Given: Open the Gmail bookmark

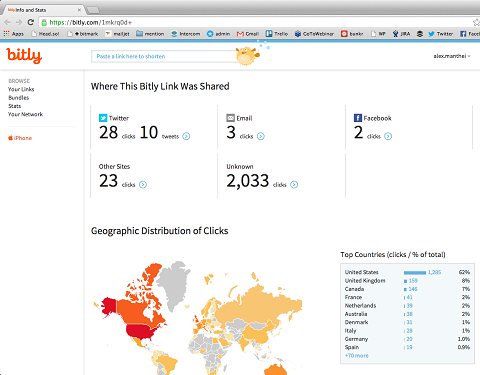Looking at the screenshot, I should [248, 34].
